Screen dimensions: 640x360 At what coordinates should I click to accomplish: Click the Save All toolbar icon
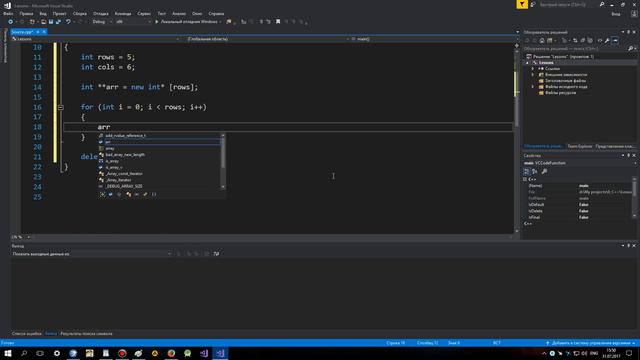click(x=58, y=22)
